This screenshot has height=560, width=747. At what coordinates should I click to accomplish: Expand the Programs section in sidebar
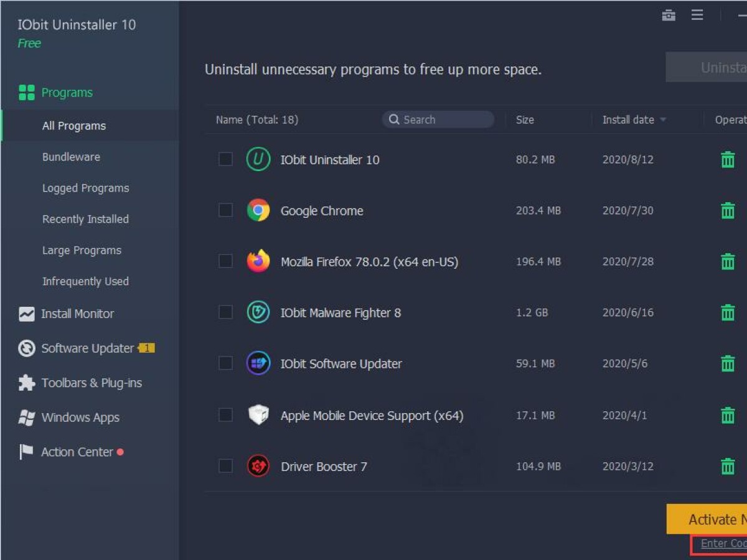[67, 93]
